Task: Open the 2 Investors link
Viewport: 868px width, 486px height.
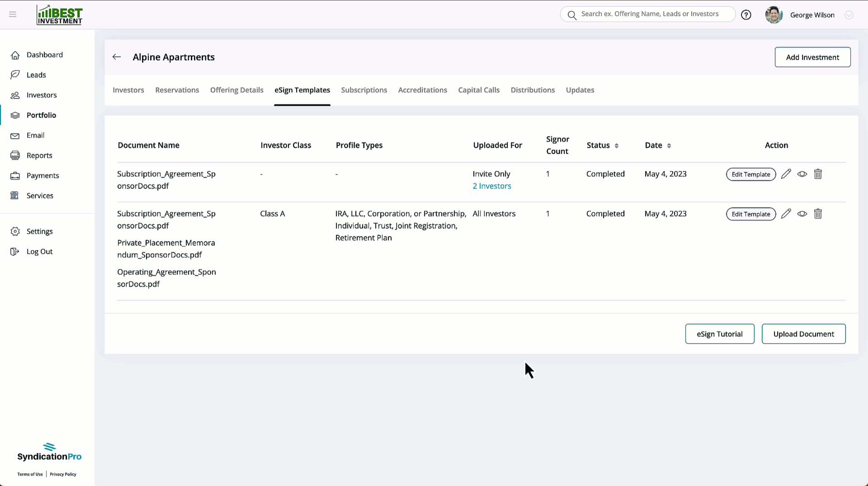Action: click(x=492, y=186)
